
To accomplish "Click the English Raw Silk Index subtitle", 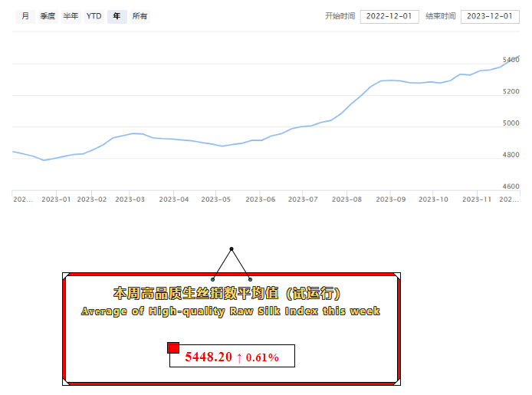I will (x=230, y=311).
